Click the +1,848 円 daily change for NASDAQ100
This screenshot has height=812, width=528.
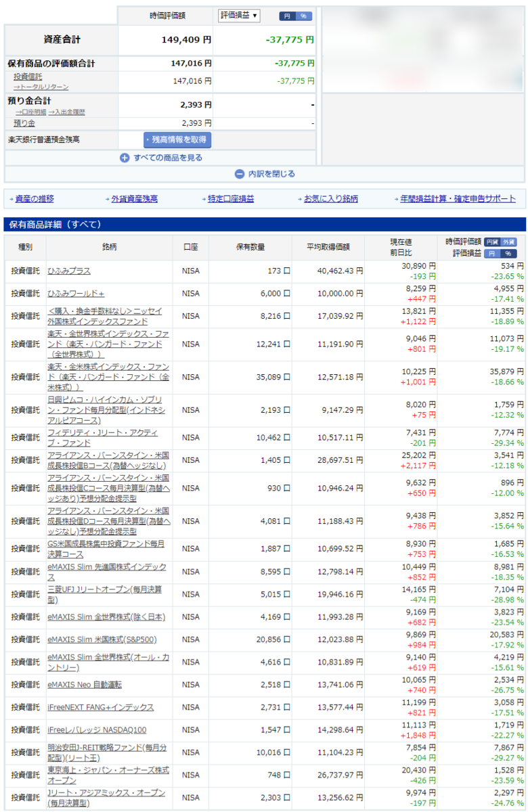pos(418,736)
